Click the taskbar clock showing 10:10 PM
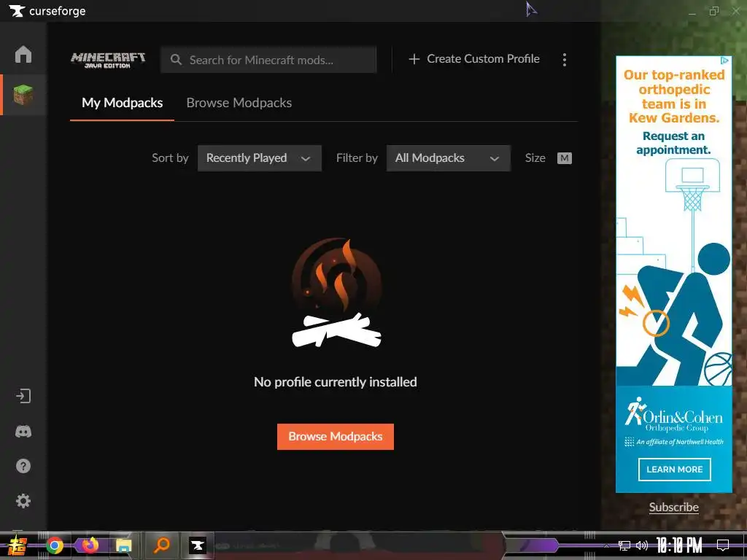The width and height of the screenshot is (747, 560). point(679,545)
